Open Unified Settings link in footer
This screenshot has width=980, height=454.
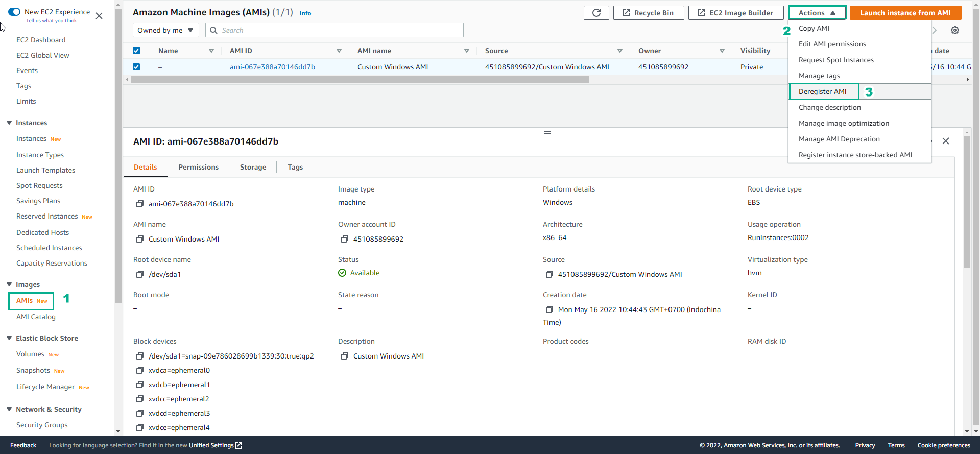tap(216, 445)
